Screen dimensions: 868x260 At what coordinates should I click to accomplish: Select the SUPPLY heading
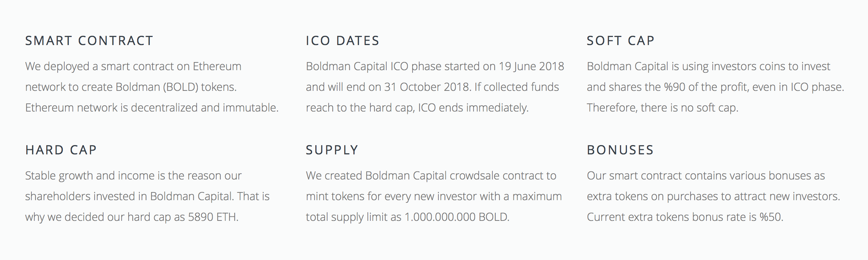(x=332, y=150)
